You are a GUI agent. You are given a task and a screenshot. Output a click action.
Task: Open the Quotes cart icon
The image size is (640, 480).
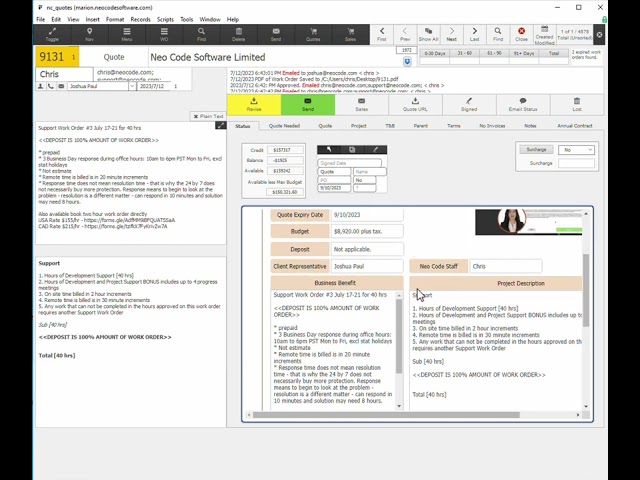click(x=313, y=34)
